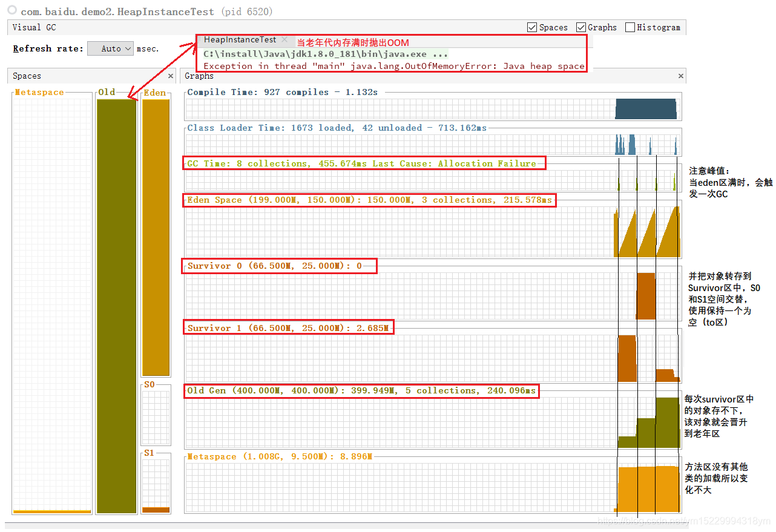Click the Eden space bar in Spaces
Screen dimensions: 776x532
pos(156,237)
